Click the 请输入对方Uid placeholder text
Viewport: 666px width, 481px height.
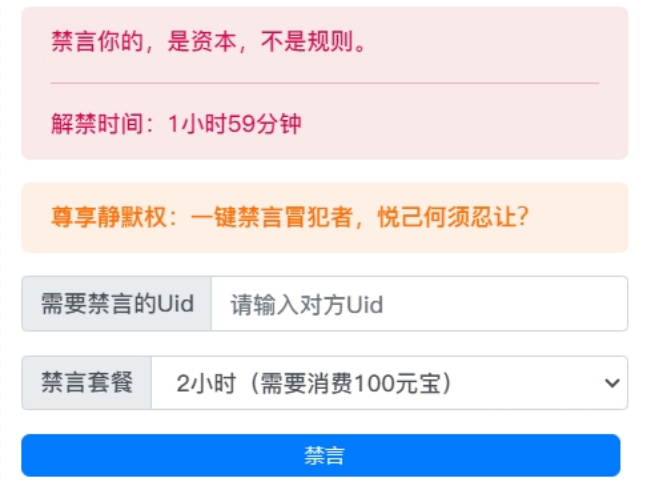click(x=307, y=304)
